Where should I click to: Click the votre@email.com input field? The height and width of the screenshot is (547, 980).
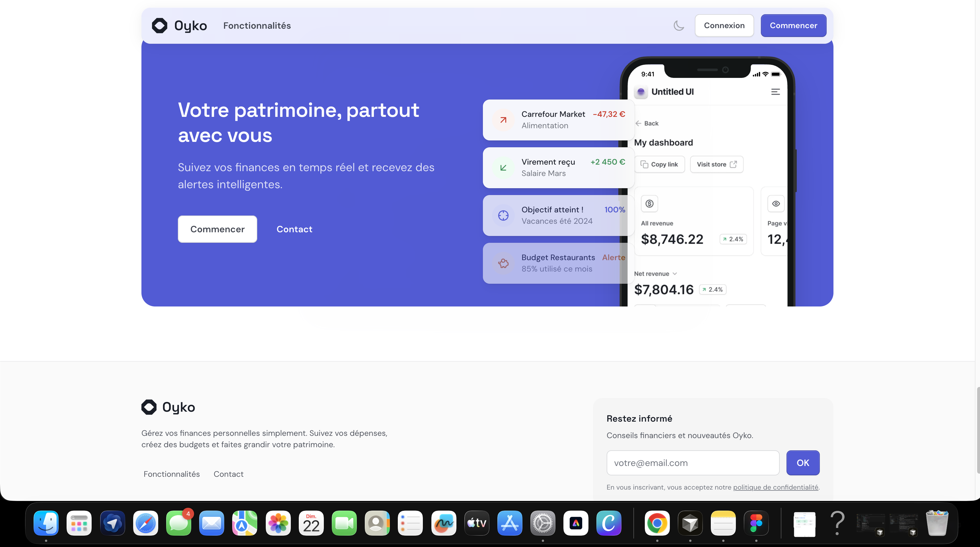692,463
